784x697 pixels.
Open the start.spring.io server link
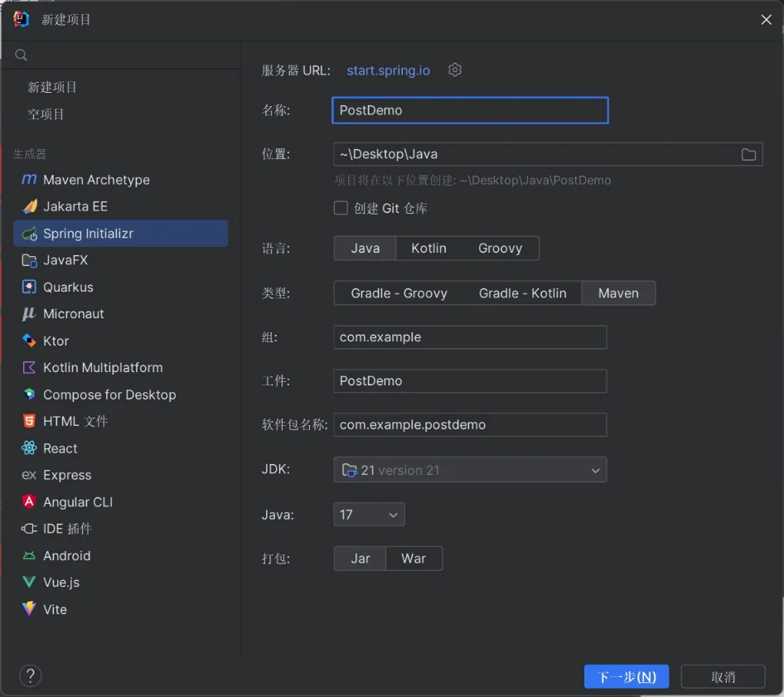click(x=388, y=70)
